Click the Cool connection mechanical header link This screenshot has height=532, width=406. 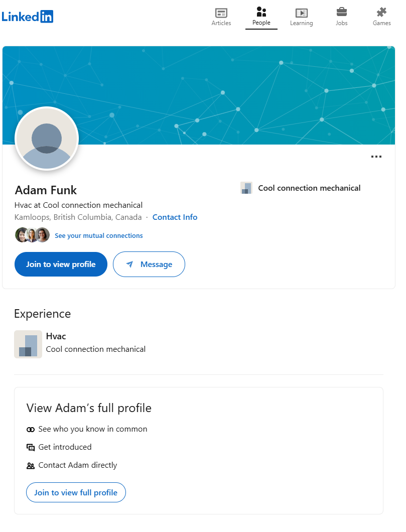(x=309, y=188)
